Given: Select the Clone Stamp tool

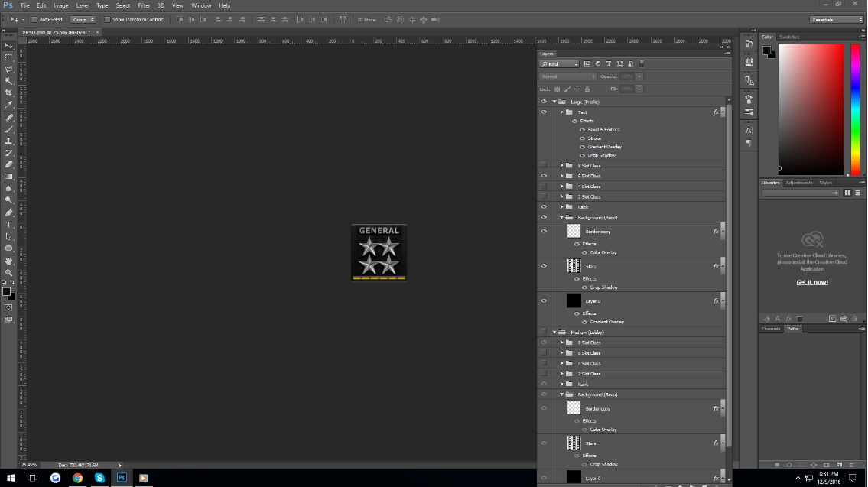Looking at the screenshot, I should [x=8, y=141].
